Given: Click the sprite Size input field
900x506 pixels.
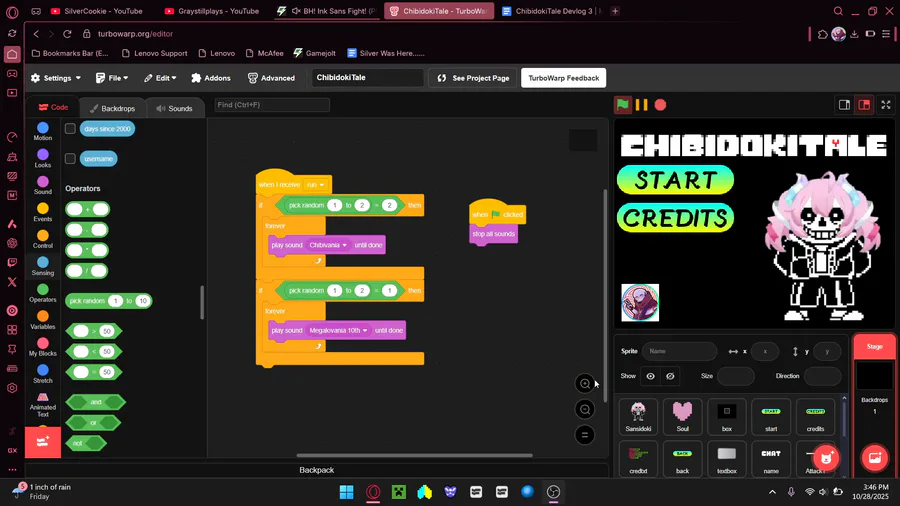Looking at the screenshot, I should 736,376.
